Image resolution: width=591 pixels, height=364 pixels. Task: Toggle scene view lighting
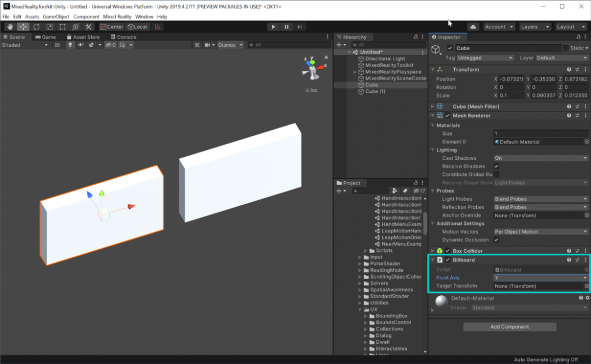(x=70, y=44)
